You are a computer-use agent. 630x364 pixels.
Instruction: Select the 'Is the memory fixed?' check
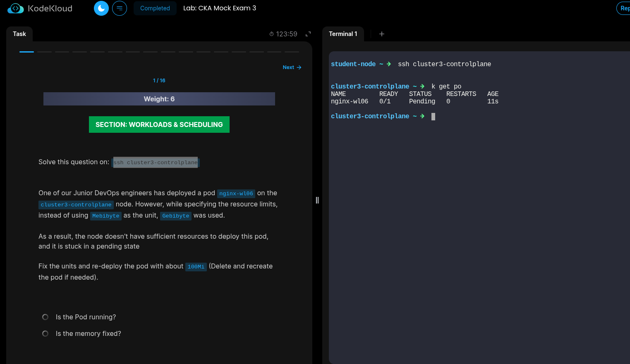(x=46, y=334)
